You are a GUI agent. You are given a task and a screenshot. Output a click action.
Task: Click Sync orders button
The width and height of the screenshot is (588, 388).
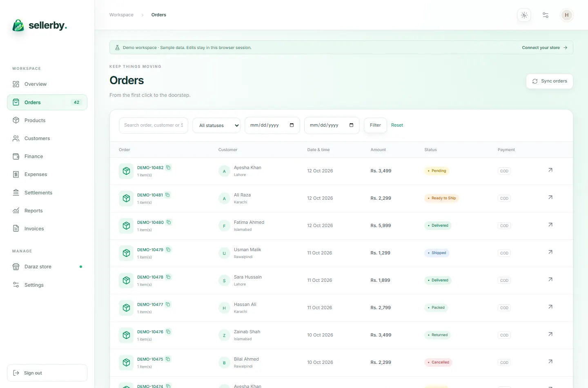coord(550,81)
